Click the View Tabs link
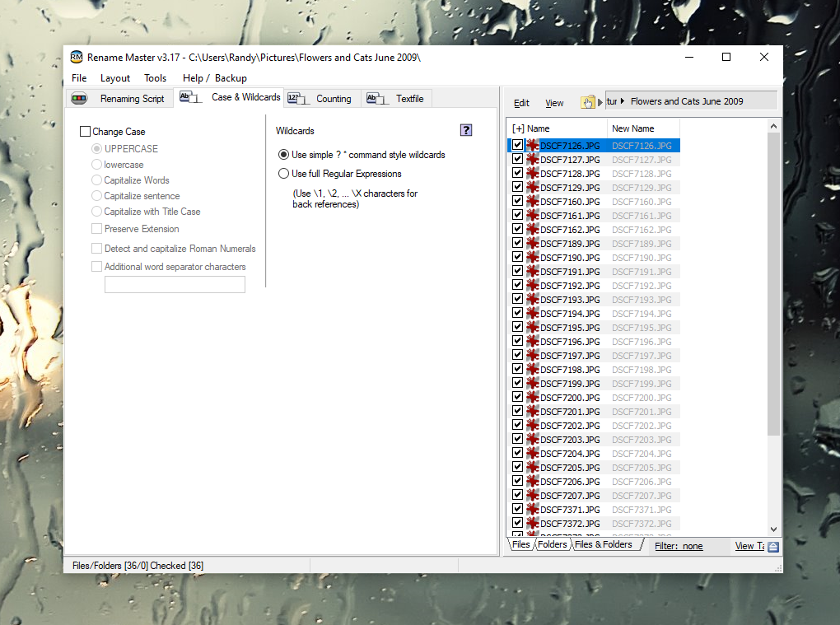840x625 pixels. [749, 546]
